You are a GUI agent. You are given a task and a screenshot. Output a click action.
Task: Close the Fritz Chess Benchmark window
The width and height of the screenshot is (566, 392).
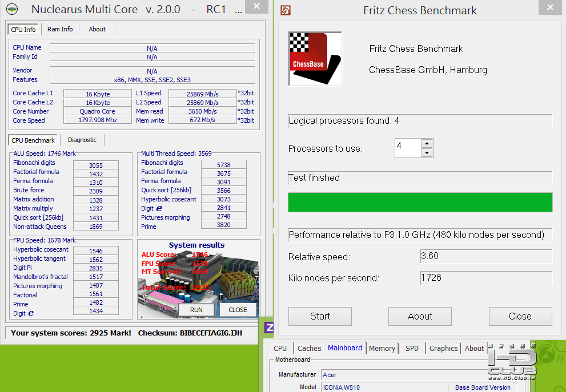[550, 7]
